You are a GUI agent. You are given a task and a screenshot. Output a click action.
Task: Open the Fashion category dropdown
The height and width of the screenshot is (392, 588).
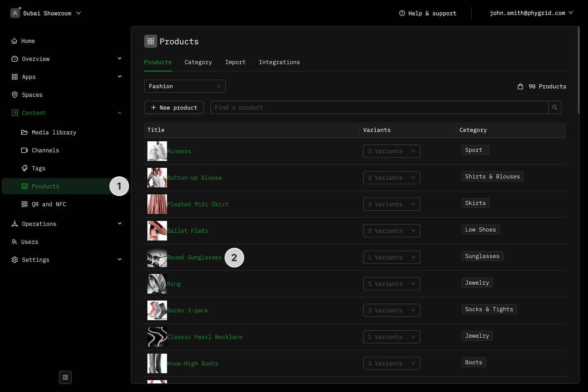185,86
